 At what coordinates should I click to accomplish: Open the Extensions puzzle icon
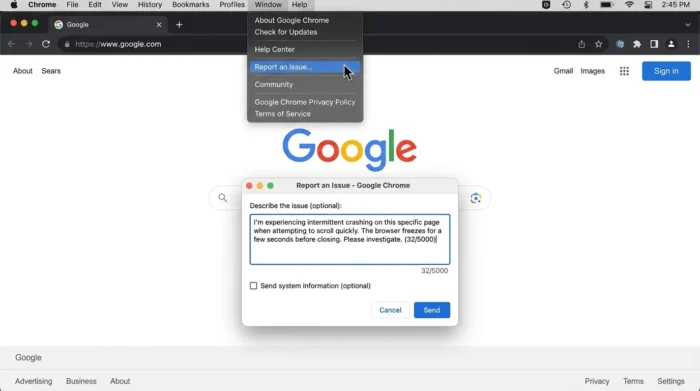[637, 44]
